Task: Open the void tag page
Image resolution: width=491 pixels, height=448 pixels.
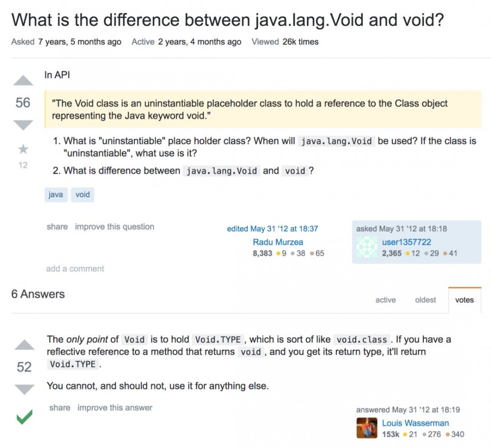Action: click(82, 195)
